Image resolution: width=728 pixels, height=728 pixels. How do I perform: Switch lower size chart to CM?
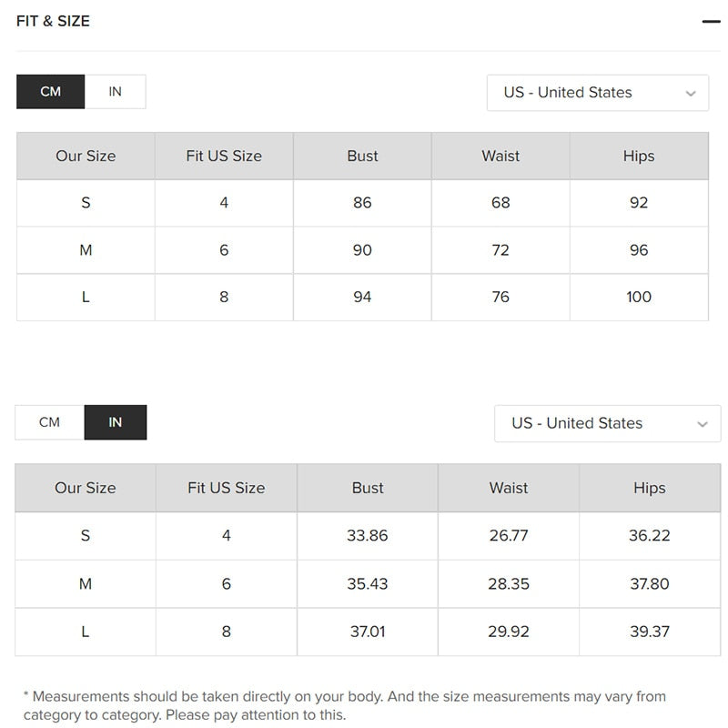50,422
